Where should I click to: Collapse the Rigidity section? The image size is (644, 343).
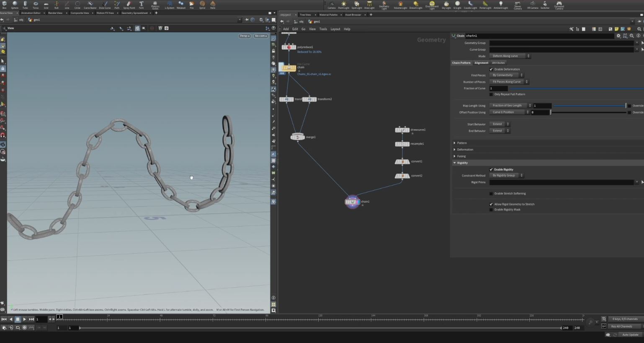pyautogui.click(x=455, y=162)
